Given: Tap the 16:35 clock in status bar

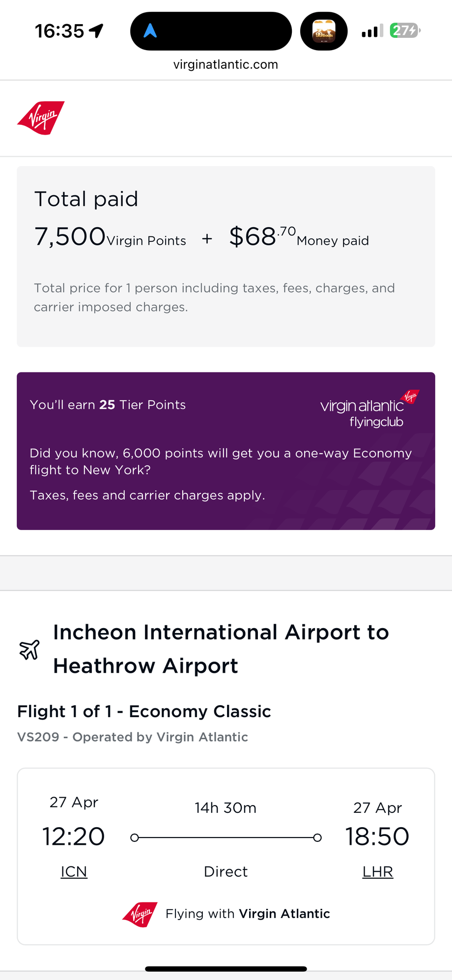Looking at the screenshot, I should click(59, 31).
